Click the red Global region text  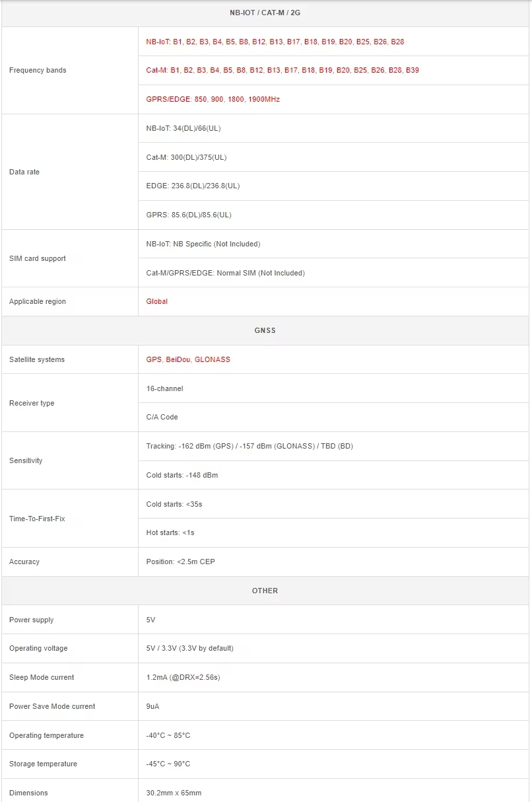click(157, 301)
